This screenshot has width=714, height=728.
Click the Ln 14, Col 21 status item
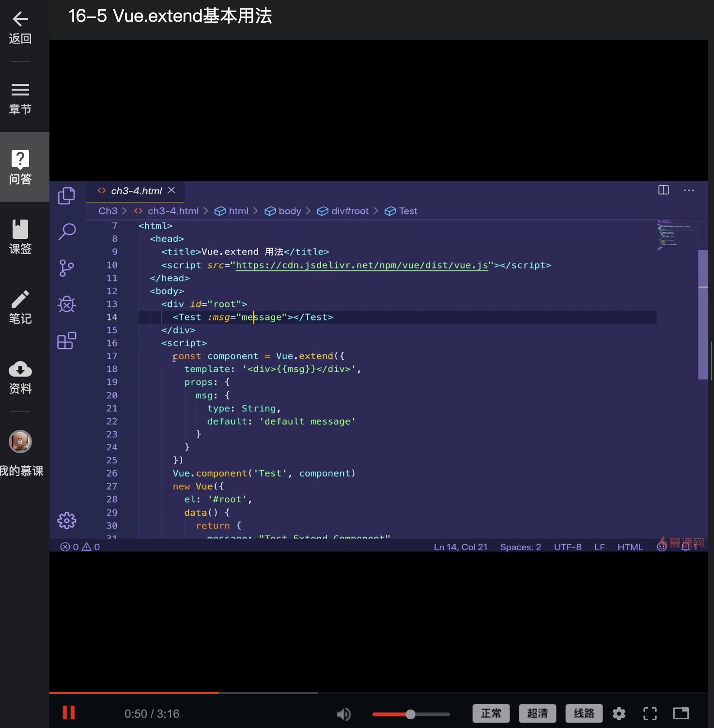pyautogui.click(x=461, y=547)
